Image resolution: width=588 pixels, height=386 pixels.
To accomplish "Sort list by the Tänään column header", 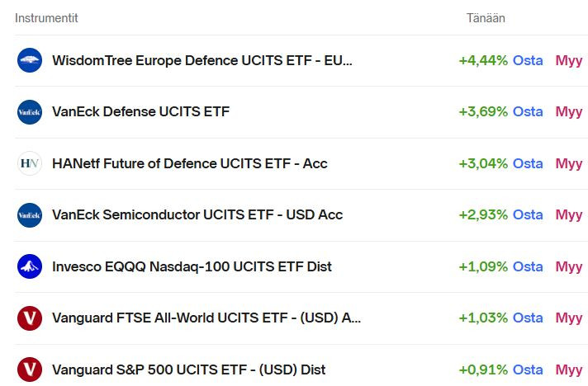I will click(x=486, y=18).
